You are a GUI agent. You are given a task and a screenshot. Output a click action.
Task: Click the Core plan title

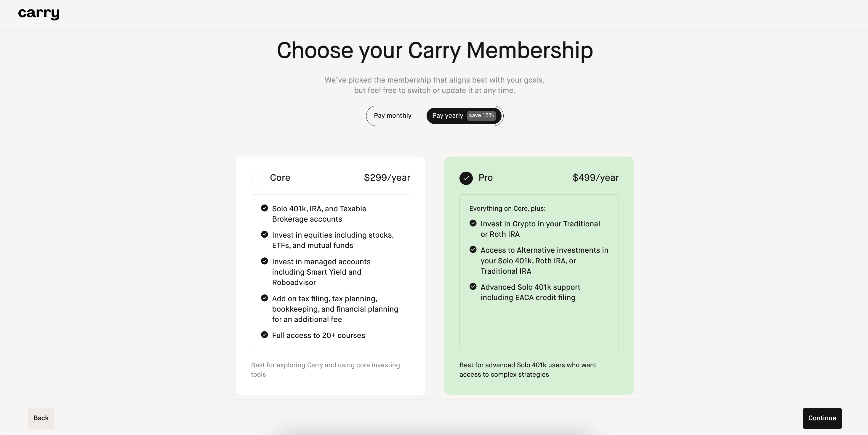pos(280,178)
